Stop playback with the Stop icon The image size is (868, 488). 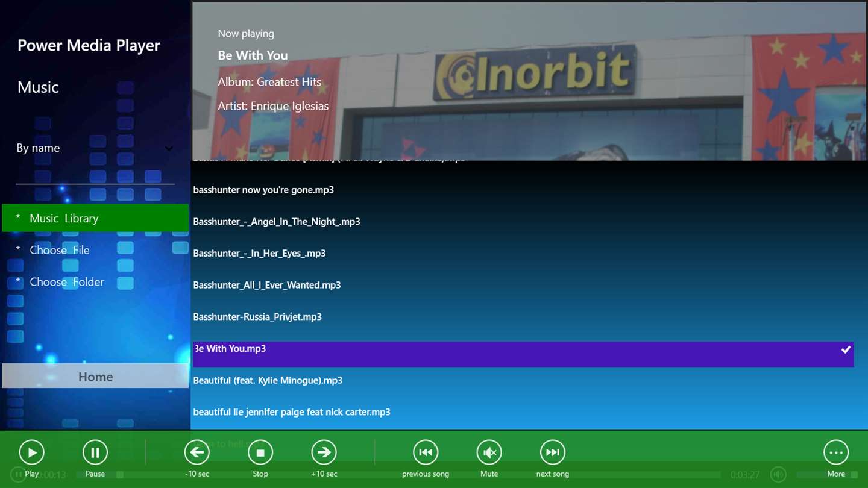click(x=260, y=452)
